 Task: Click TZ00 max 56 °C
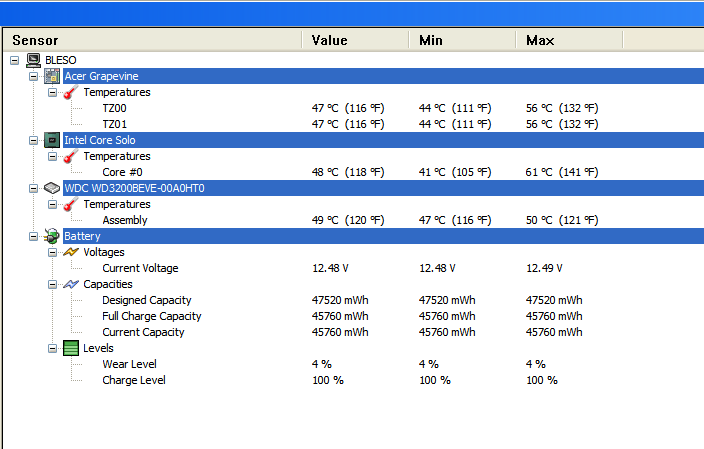click(562, 108)
